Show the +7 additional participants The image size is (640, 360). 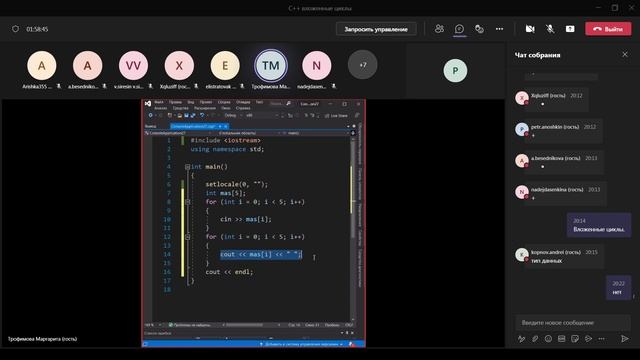pos(362,65)
